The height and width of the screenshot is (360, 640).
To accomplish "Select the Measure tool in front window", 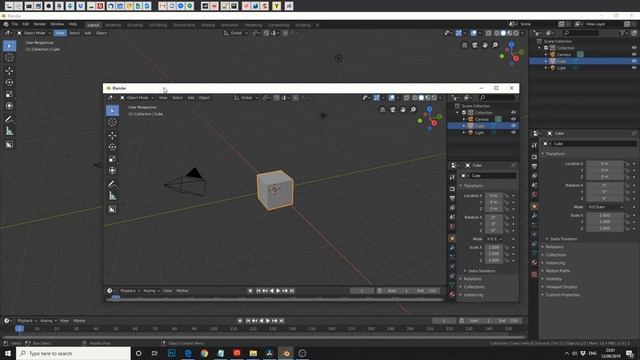I will (112, 196).
